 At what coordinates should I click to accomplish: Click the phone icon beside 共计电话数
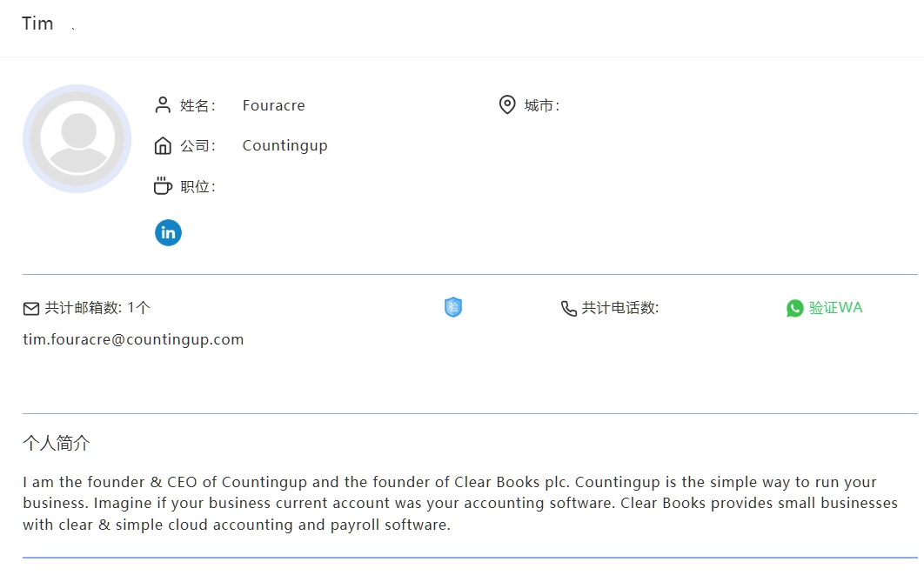point(569,308)
